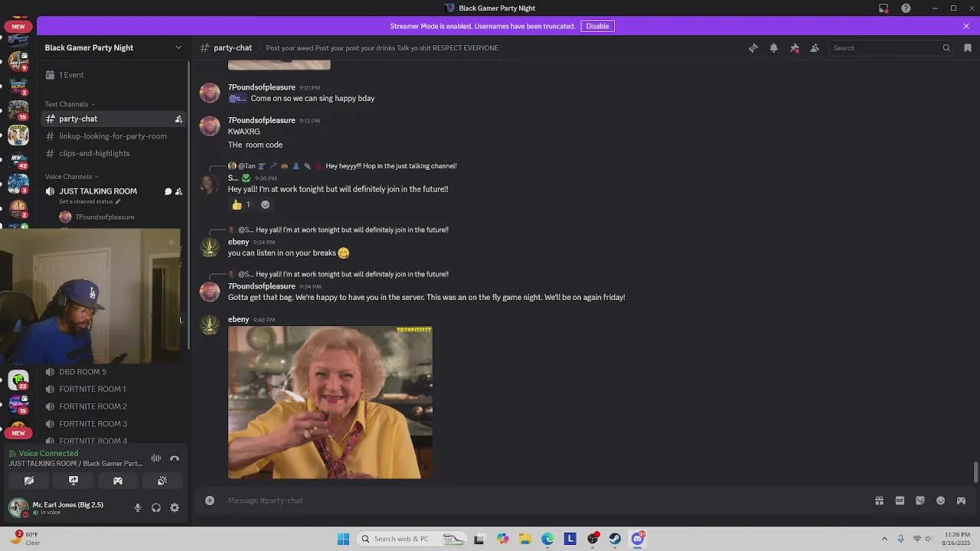The image size is (980, 551).
Task: Join FORTNITE ROOM 3 voice channel
Action: click(x=113, y=424)
